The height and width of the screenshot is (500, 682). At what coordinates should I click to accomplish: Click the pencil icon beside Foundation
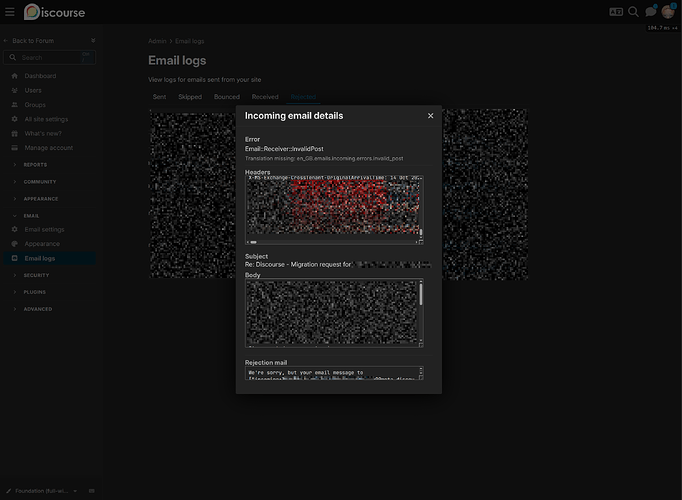coord(8,491)
